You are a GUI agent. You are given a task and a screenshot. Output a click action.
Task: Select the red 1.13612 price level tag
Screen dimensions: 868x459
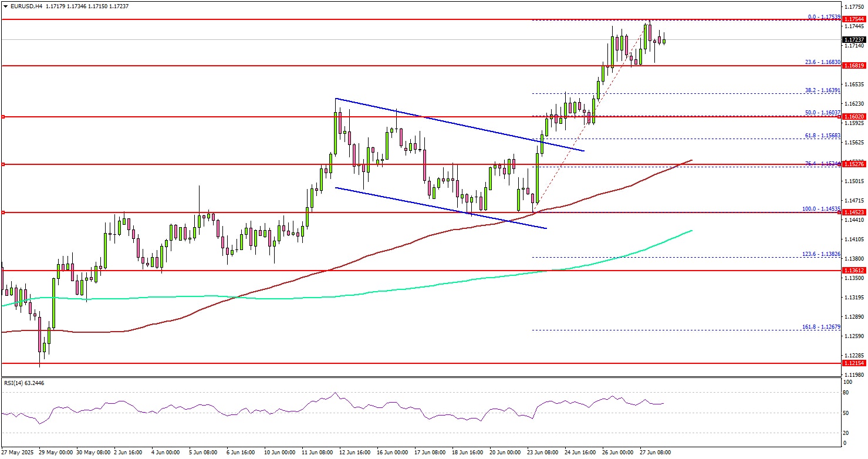click(854, 271)
